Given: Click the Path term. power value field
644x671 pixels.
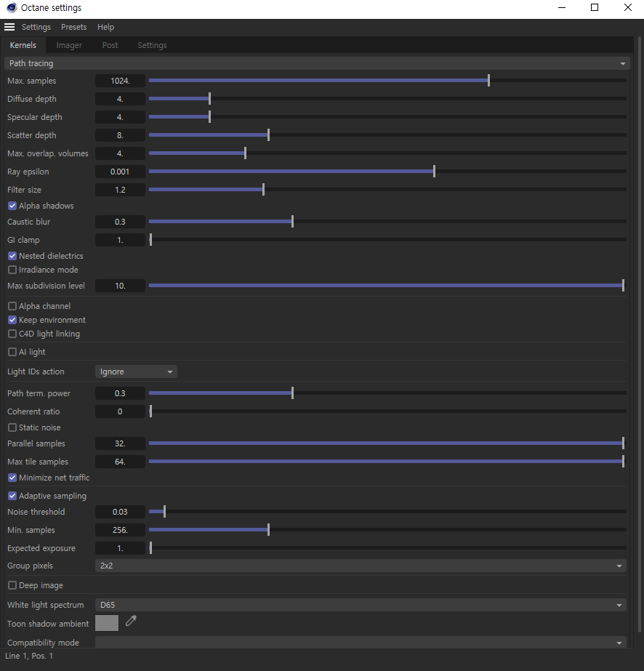Looking at the screenshot, I should coord(120,393).
